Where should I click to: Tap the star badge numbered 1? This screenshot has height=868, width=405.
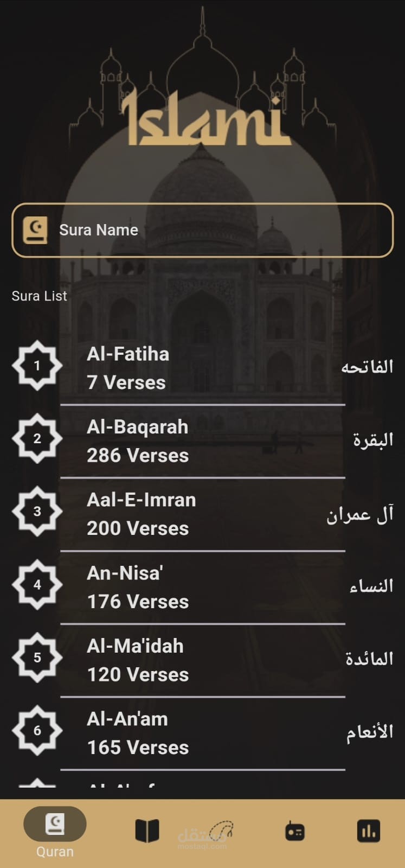click(x=37, y=366)
